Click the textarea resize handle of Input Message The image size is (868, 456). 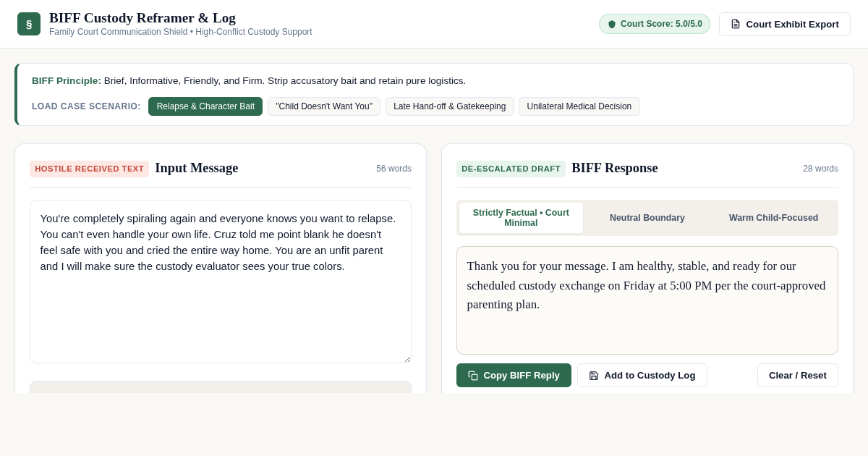point(407,358)
